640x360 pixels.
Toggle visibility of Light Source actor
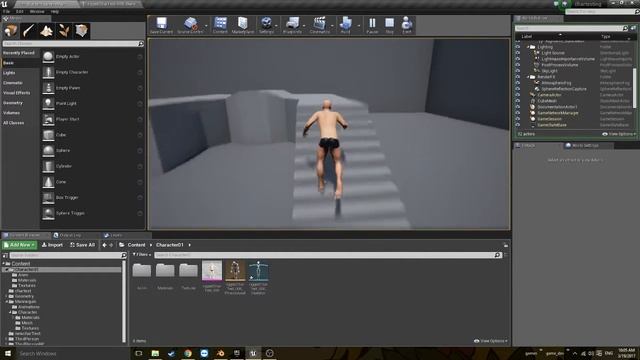tap(518, 53)
